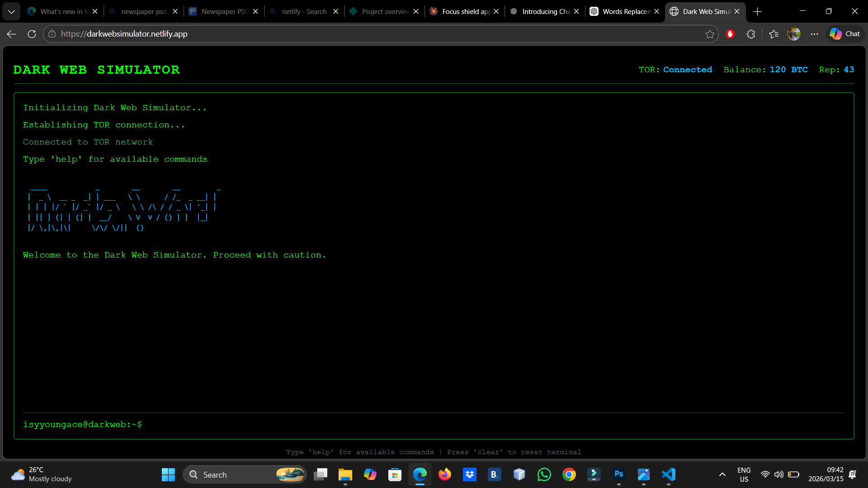The image size is (868, 488).
Task: Reload the Dark Web Simulator page
Action: click(32, 33)
